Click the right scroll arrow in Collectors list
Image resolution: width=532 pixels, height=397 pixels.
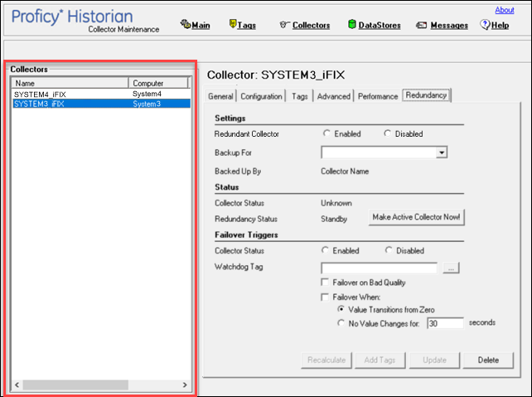pos(185,385)
